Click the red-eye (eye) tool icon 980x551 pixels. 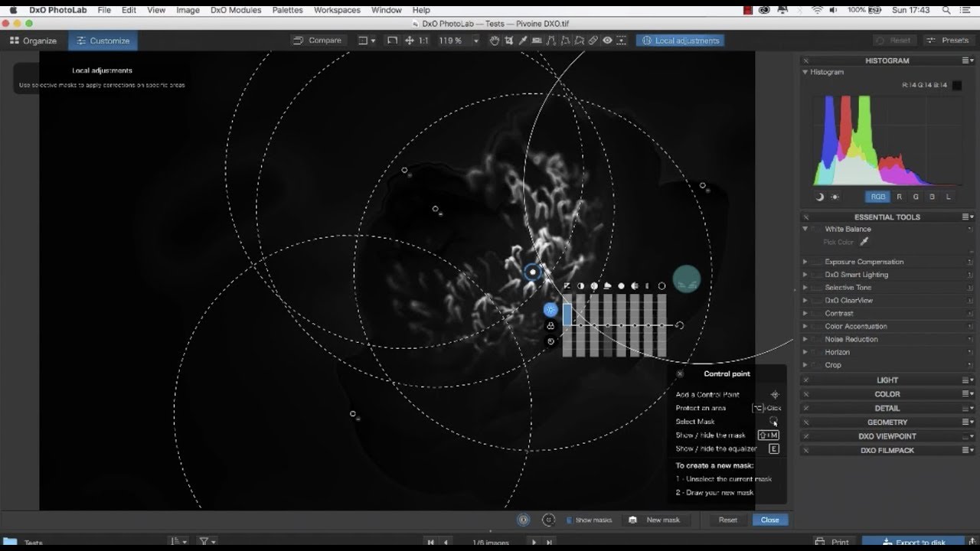pos(607,41)
